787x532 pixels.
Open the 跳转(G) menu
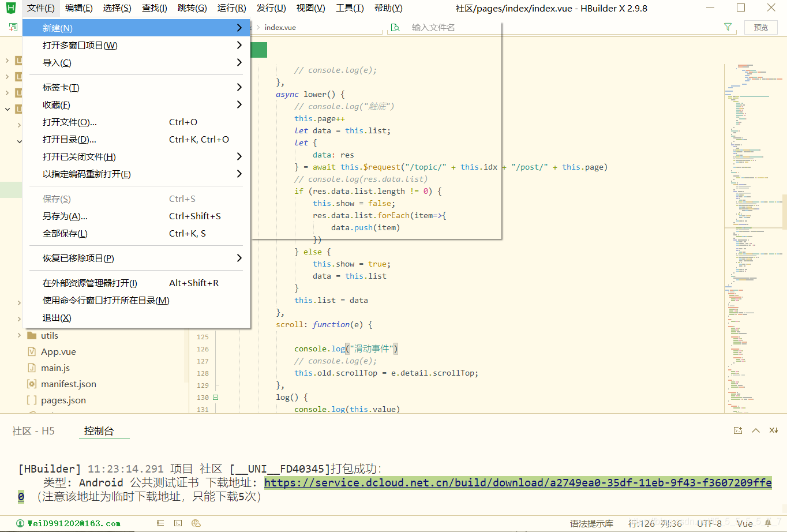[192, 8]
